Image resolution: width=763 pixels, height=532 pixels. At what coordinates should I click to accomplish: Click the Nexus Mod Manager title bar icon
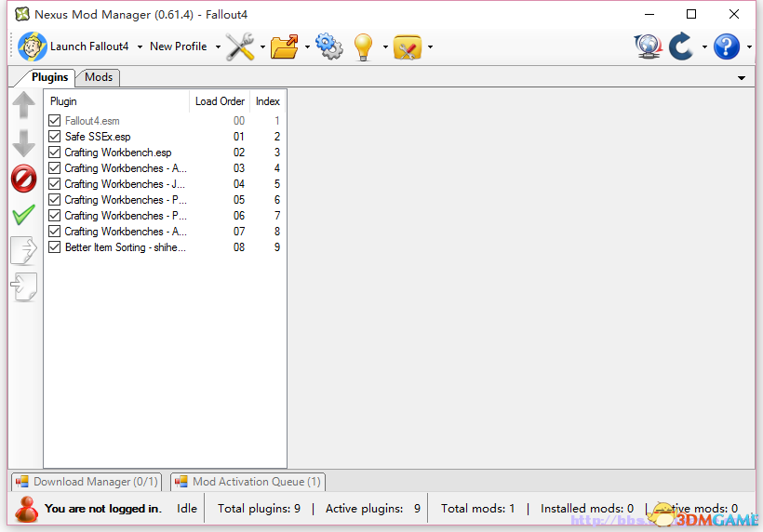point(22,14)
